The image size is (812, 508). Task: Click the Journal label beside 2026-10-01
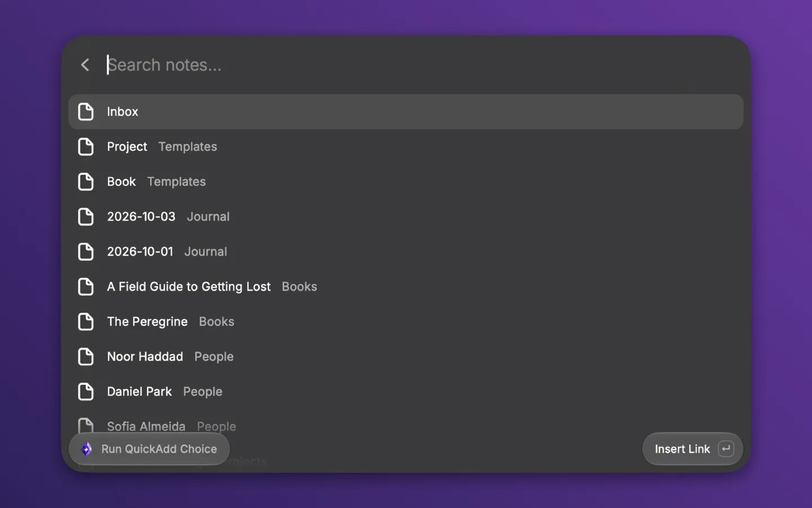pyautogui.click(x=206, y=252)
